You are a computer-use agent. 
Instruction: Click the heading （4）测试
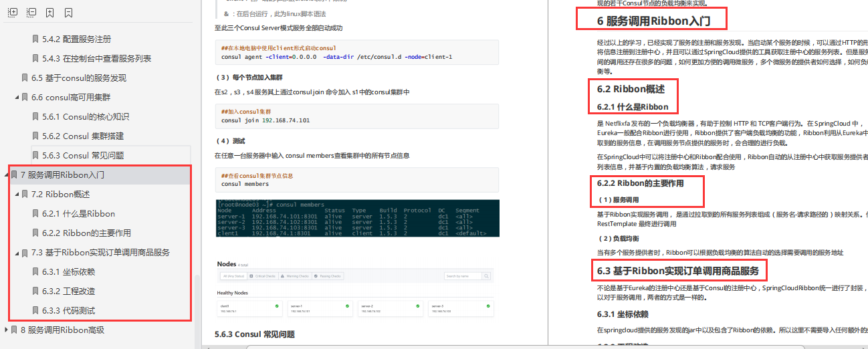click(229, 141)
